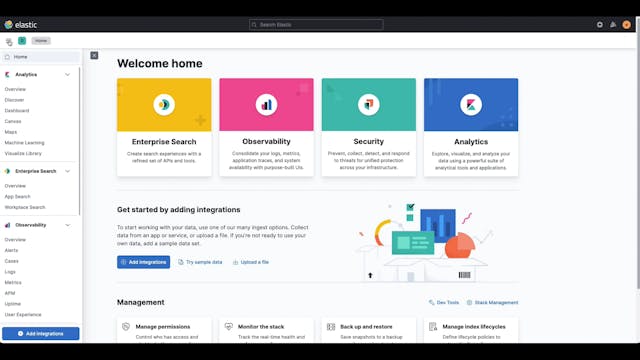The image size is (640, 360).
Task: Select Machine Learning in the sidebar
Action: click(x=24, y=142)
